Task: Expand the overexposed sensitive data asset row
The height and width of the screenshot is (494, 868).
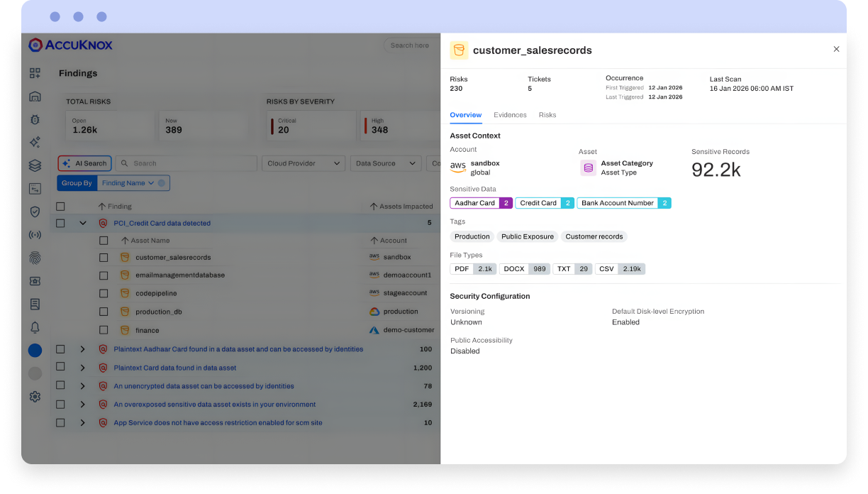Action: [x=82, y=405]
